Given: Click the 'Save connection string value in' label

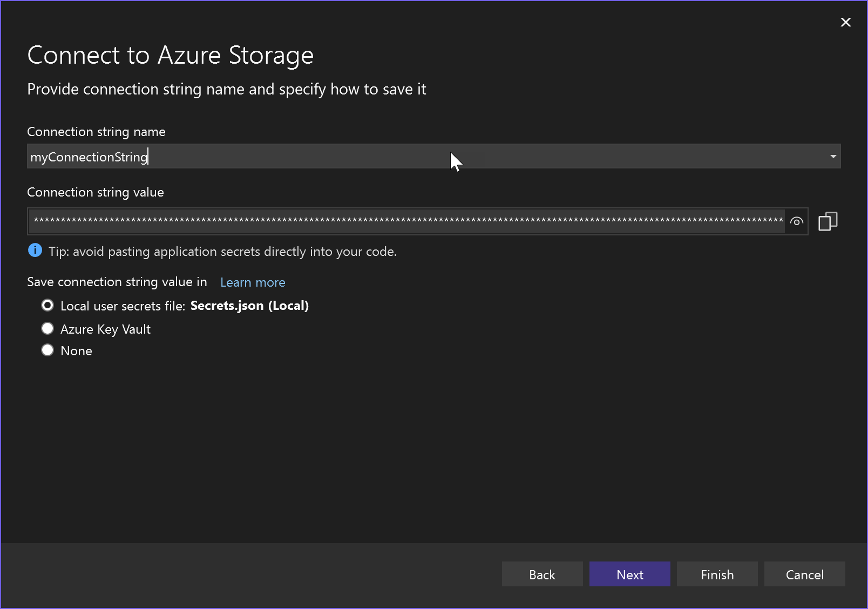Looking at the screenshot, I should click(x=117, y=282).
